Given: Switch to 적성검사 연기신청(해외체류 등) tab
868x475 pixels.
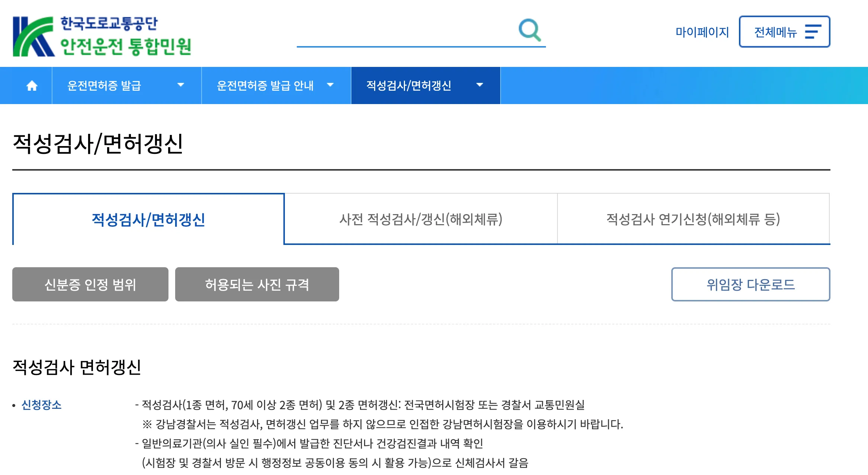Looking at the screenshot, I should tap(693, 219).
